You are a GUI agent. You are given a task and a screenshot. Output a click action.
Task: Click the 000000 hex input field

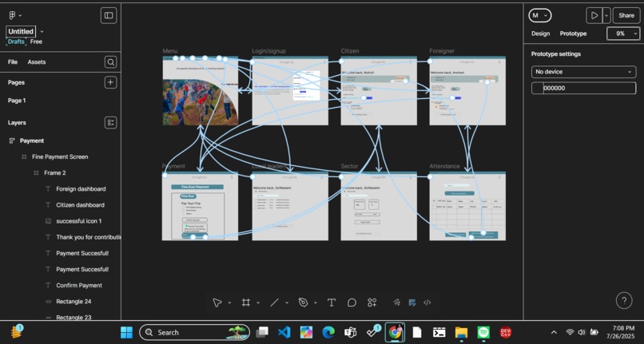589,88
